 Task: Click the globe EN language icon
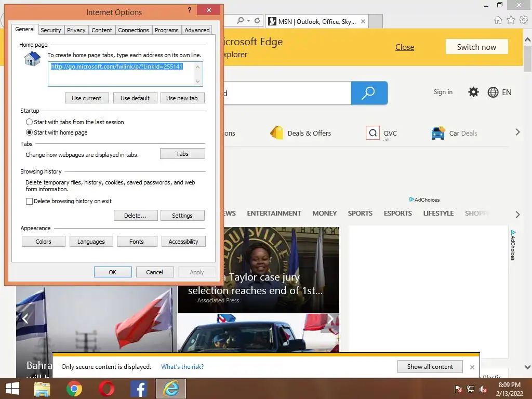click(493, 92)
